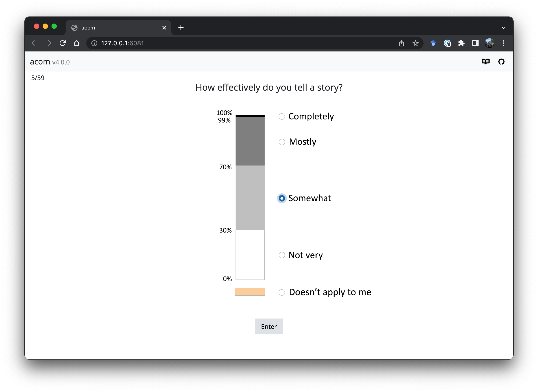Select the Not very option
Screen dimensions: 538x392
click(282, 255)
